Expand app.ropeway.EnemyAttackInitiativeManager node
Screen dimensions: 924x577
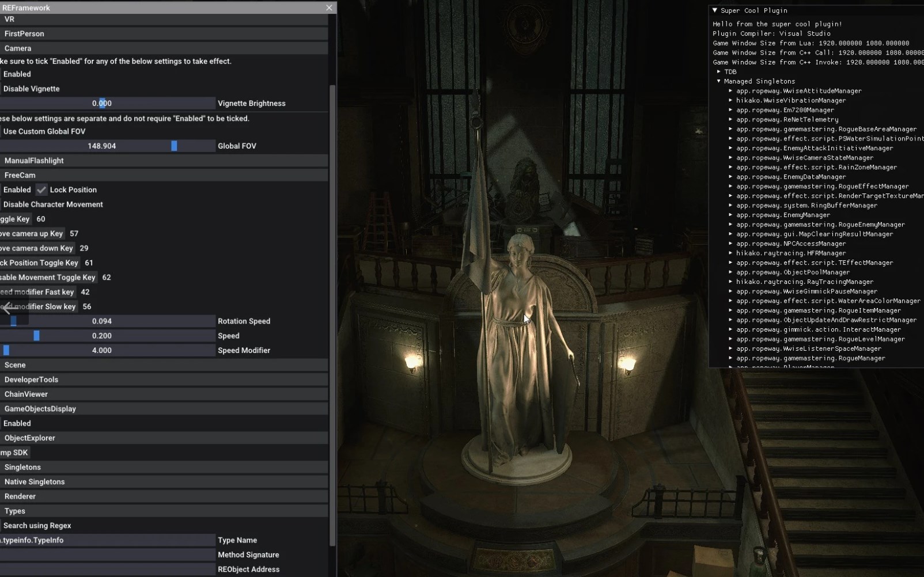tap(730, 148)
